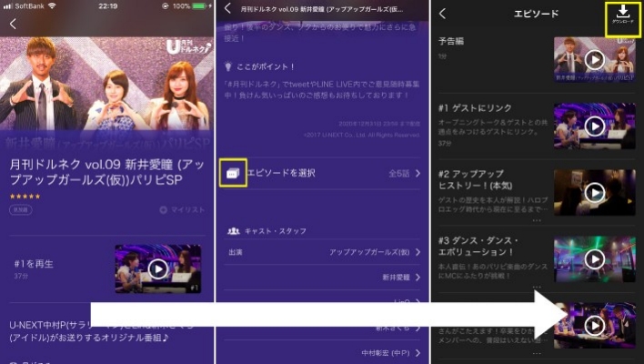The image size is (644, 364).
Task: Select #1 ゲストにリンク title text
Action: (475, 108)
